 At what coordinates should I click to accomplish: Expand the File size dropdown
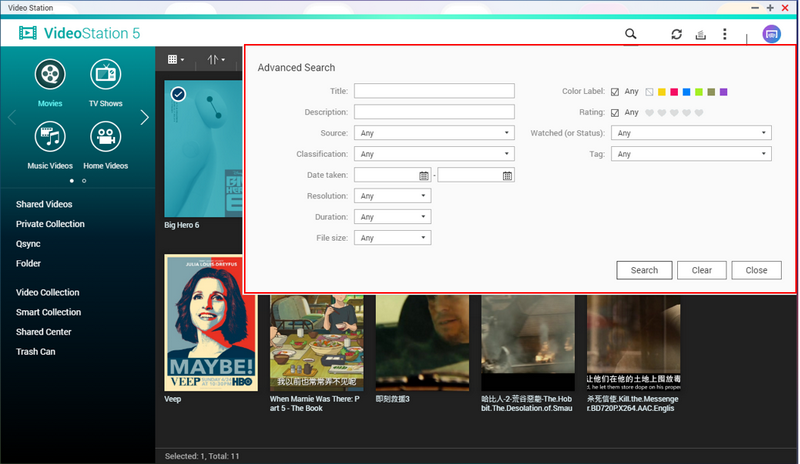[x=392, y=237]
